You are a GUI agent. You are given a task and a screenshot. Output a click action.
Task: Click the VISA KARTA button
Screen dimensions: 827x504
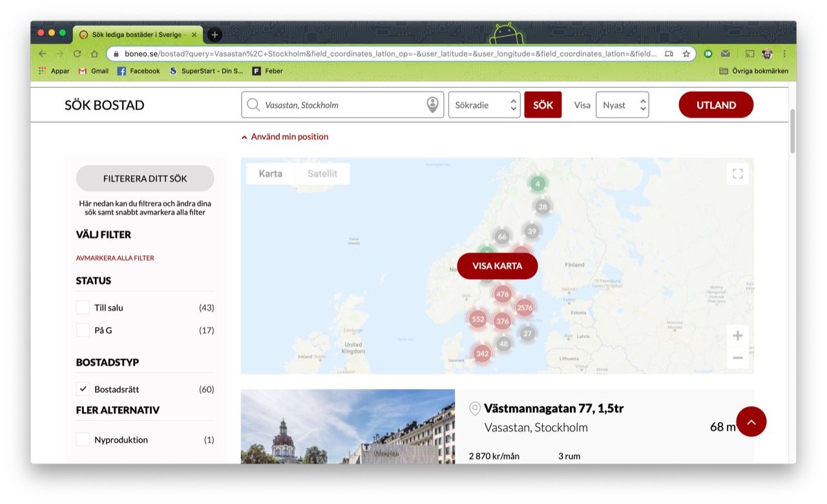coord(497,266)
